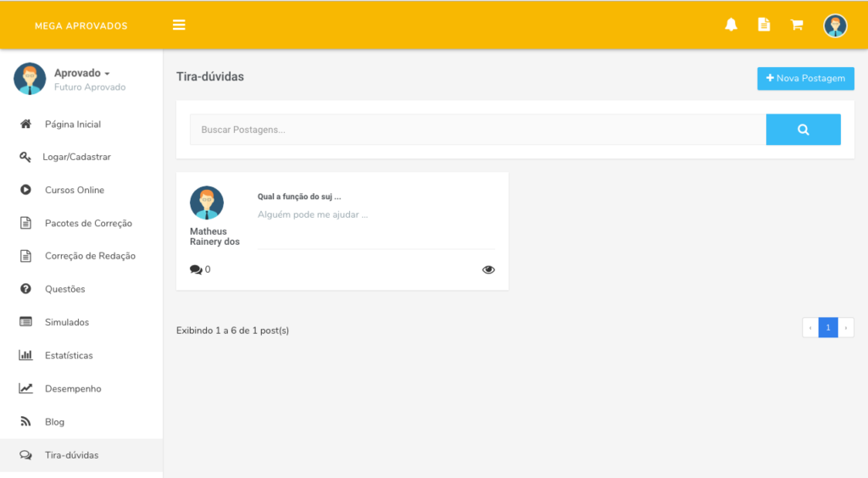Viewport: 868px width, 478px height.
Task: Click the home icon beside Página Inicial
Action: pos(25,124)
